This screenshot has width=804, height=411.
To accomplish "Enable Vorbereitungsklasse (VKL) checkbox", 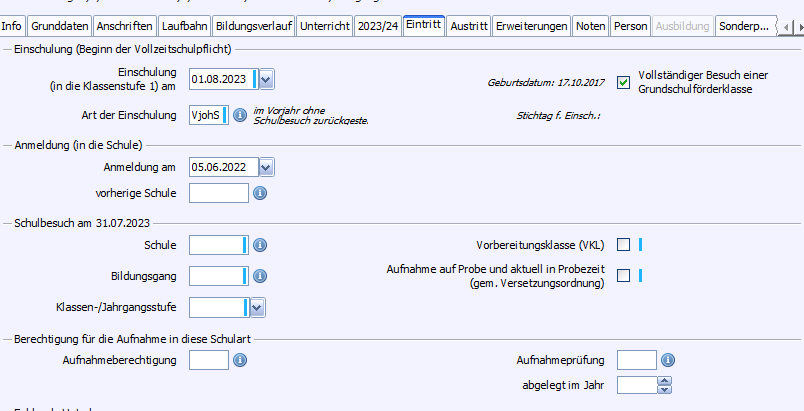I will (x=624, y=245).
